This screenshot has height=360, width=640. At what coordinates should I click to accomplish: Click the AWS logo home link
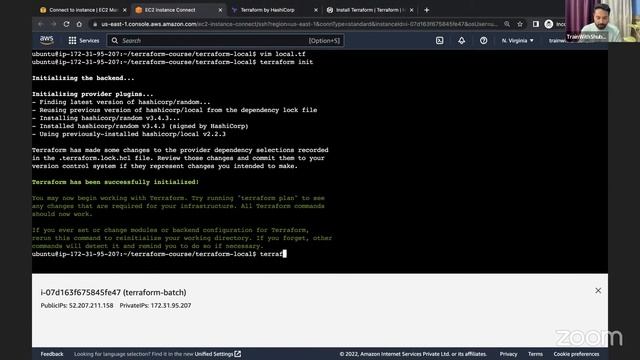point(47,40)
